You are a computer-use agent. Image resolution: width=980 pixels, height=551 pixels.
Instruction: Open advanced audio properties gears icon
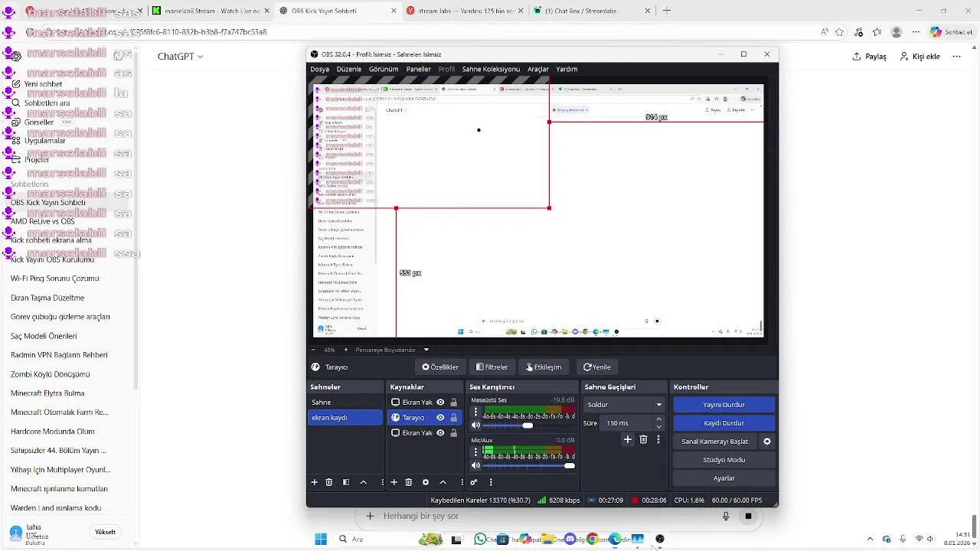pos(474,482)
